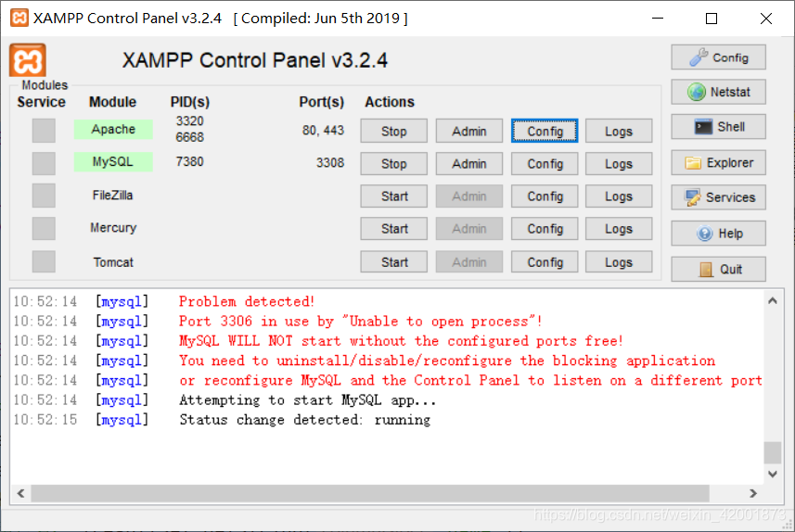The image size is (795, 532).
Task: Toggle Mercury service checkbox
Action: (44, 229)
